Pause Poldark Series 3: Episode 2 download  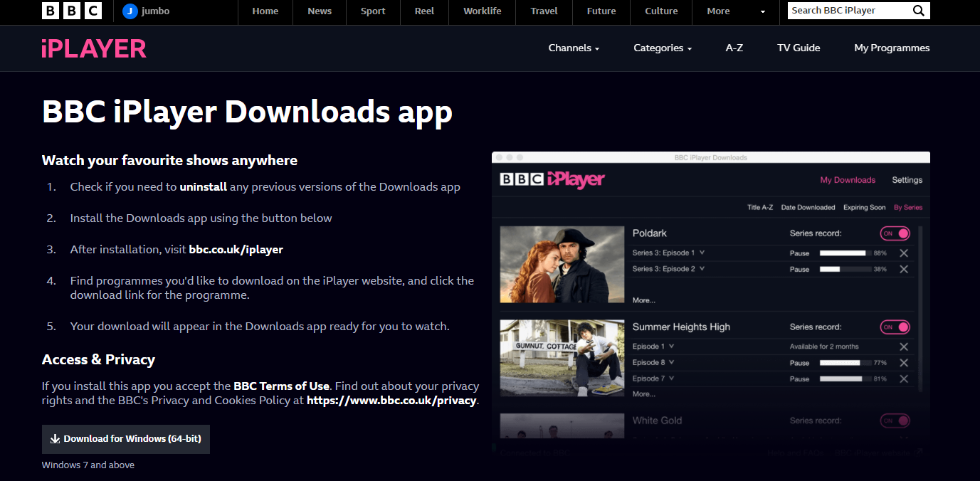(799, 270)
